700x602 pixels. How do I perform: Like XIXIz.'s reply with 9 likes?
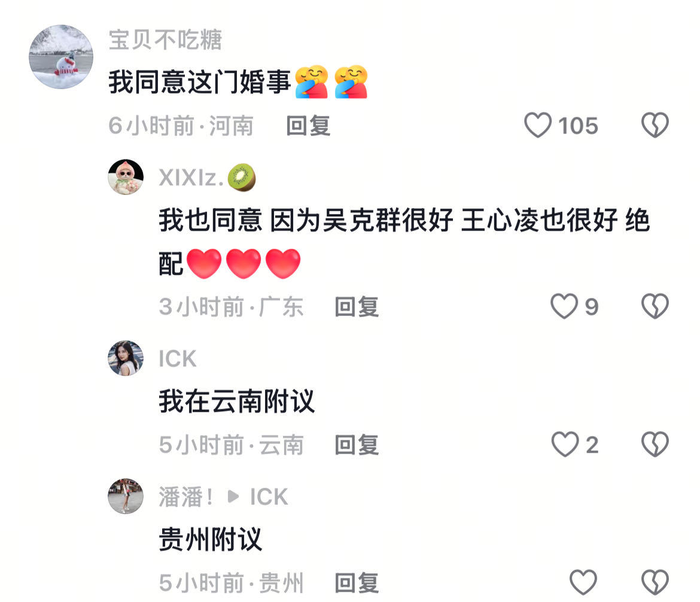(564, 306)
